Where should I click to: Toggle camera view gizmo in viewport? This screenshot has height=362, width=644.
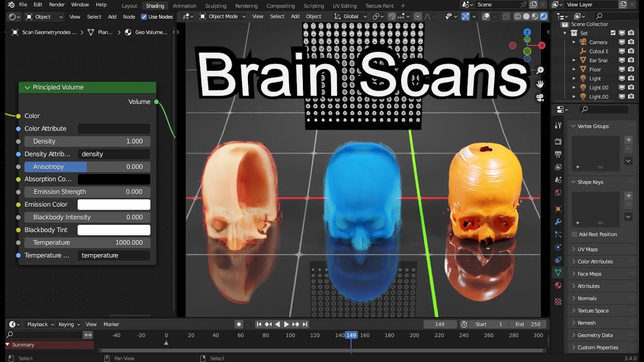point(540,98)
